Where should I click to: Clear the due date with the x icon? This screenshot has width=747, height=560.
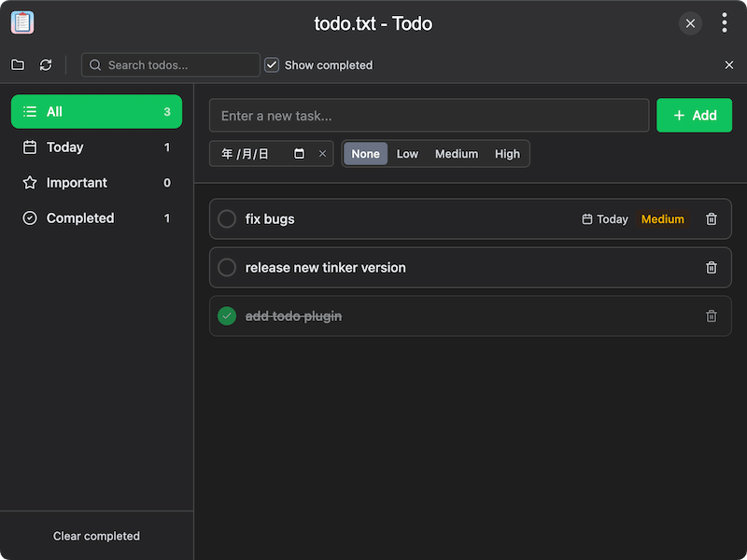pyautogui.click(x=323, y=154)
